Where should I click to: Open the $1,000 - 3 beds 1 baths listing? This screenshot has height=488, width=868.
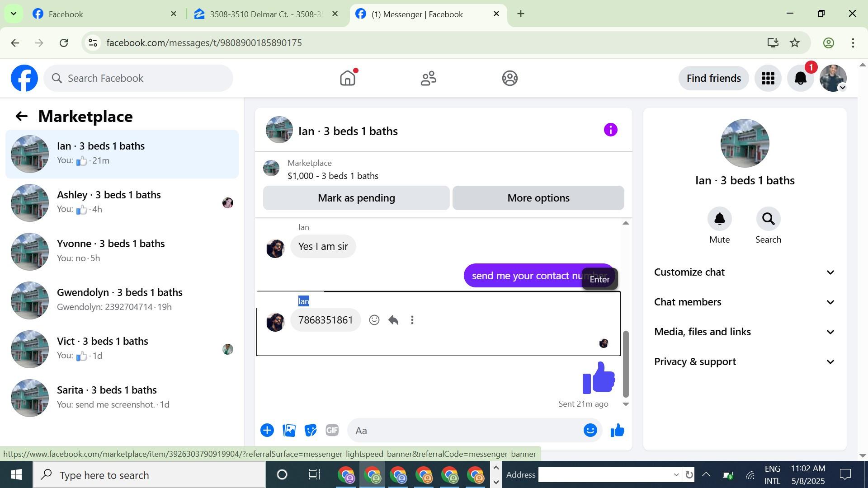coord(333,176)
